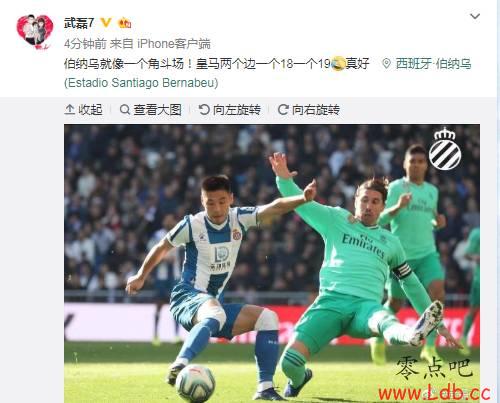The height and width of the screenshot is (403, 500).
Task: Click the magnifier icon beside 查看大图
Action: tap(125, 109)
